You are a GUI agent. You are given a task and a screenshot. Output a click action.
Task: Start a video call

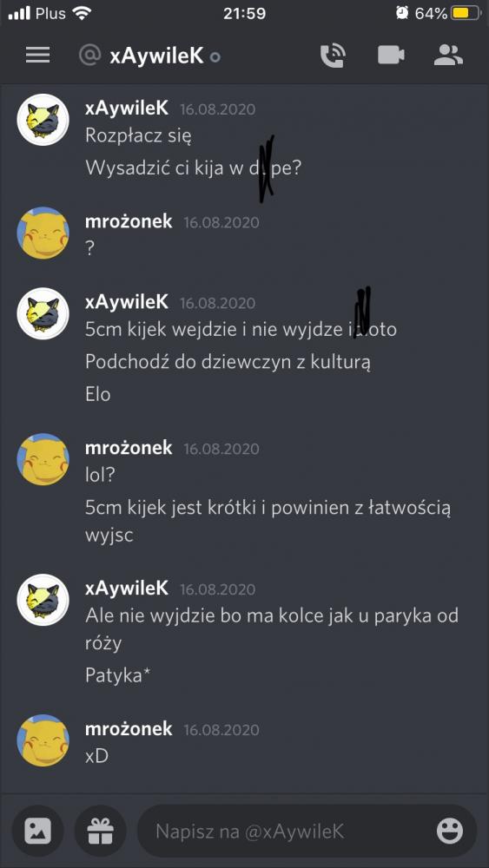[x=391, y=56]
